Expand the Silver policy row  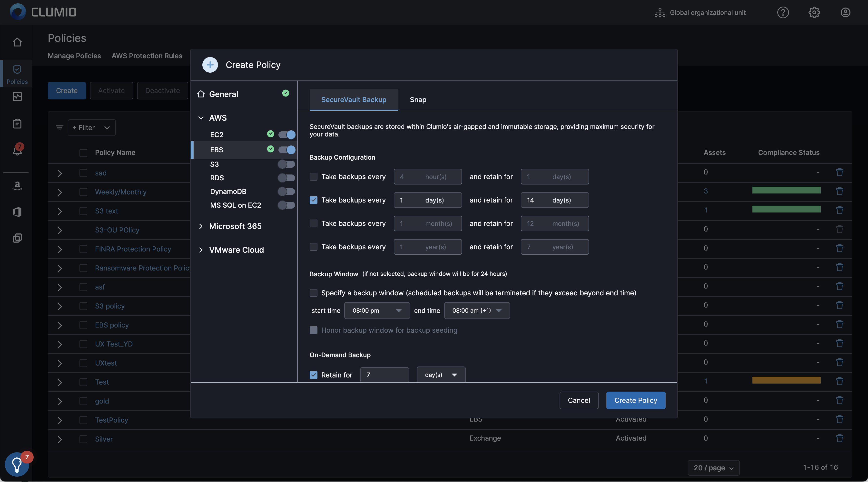pos(60,439)
